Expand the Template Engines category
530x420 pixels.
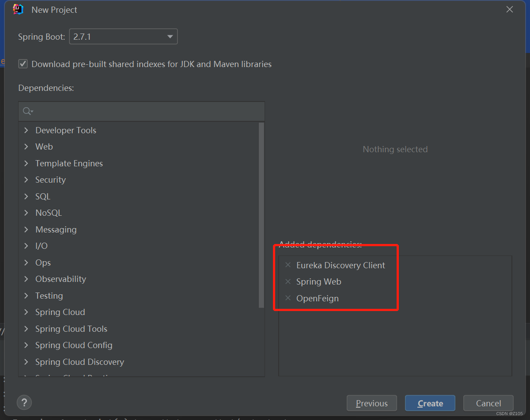(26, 163)
